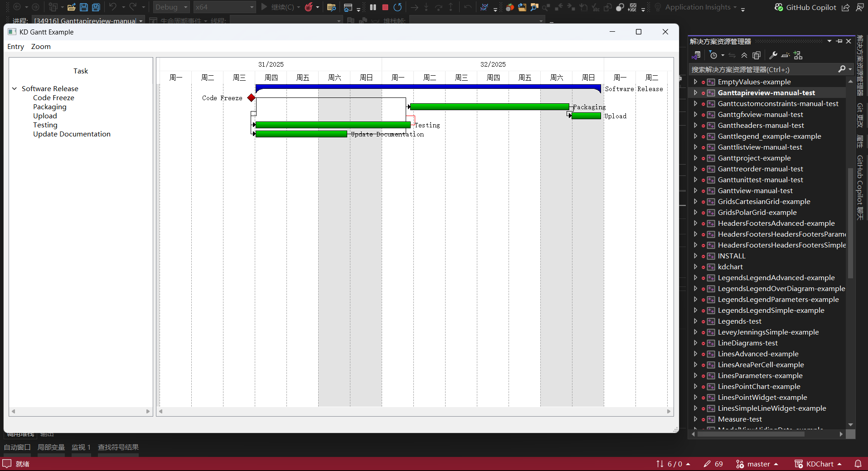Pause debugging with the Break All icon

tap(373, 7)
